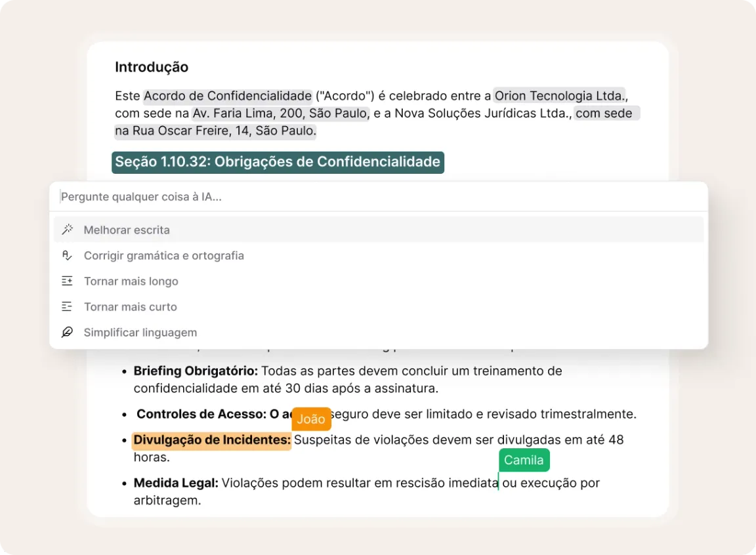Select Simplificar linguagem option
Image resolution: width=756 pixels, height=555 pixels.
[x=140, y=333]
